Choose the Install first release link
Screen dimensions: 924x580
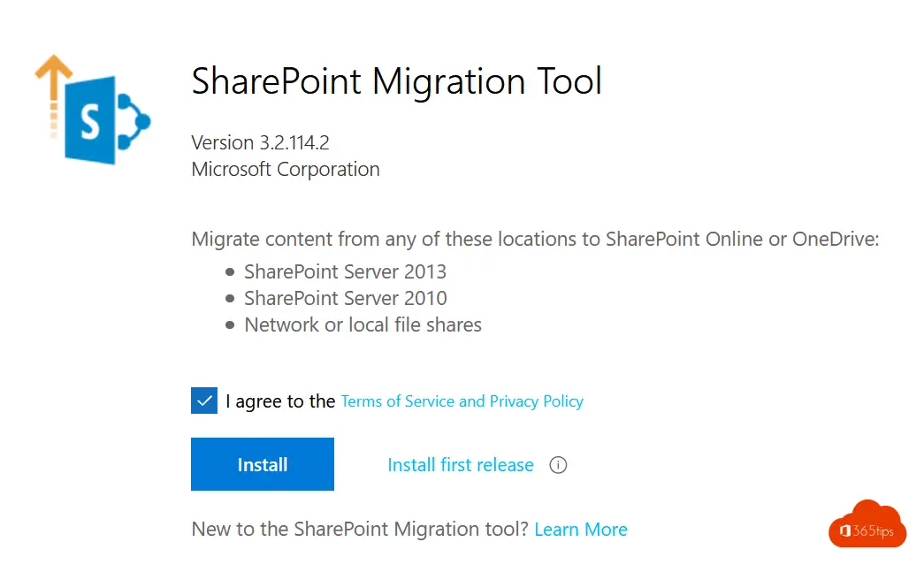[461, 465]
